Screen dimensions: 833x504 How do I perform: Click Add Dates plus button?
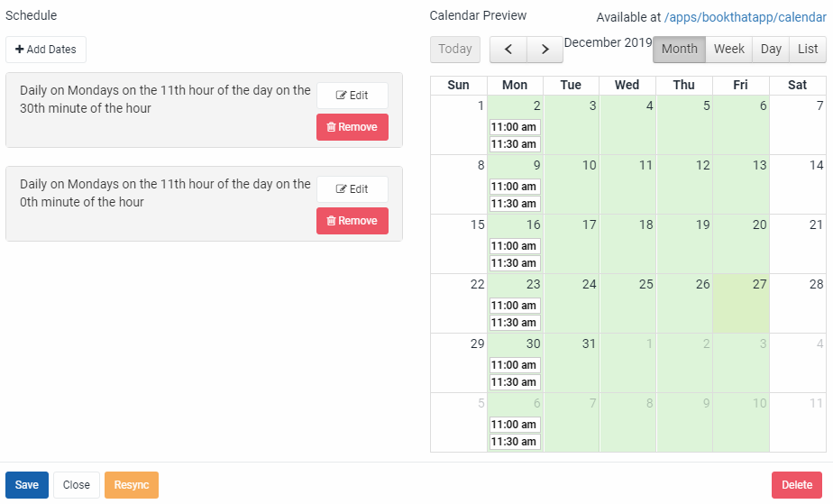(x=46, y=50)
